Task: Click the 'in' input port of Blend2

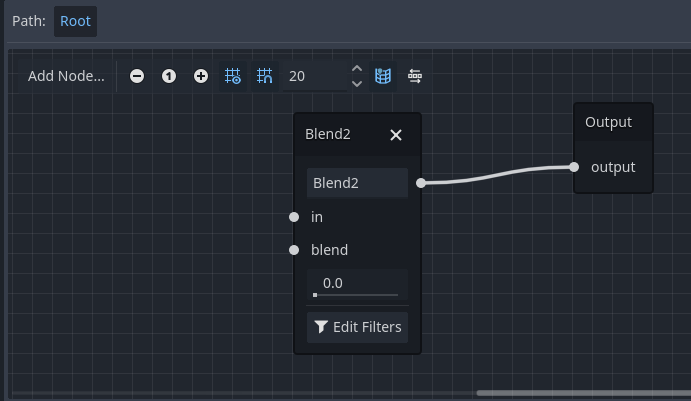Action: [x=294, y=217]
